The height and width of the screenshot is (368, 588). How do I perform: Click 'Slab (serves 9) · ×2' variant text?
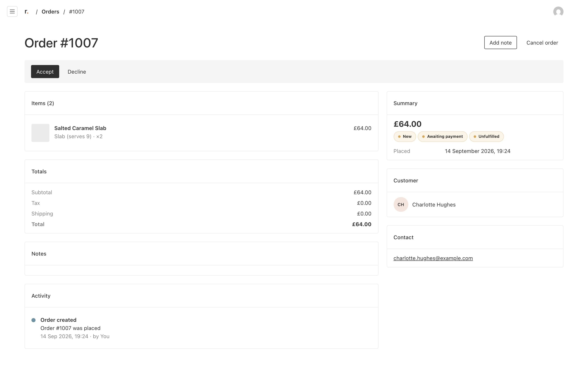78,136
